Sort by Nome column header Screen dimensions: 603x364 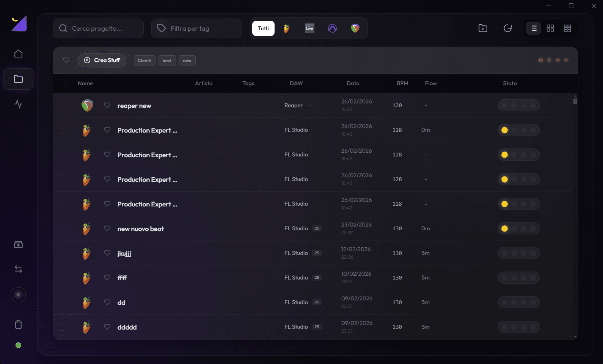click(85, 83)
